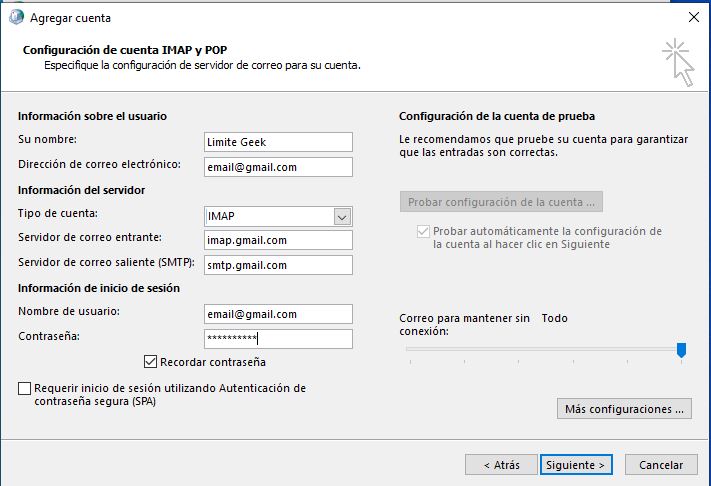Click the Cancelar button
The image size is (711, 486).
pos(661,465)
